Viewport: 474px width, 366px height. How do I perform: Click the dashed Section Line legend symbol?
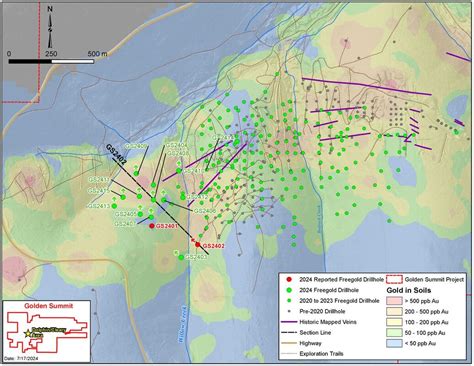click(289, 333)
